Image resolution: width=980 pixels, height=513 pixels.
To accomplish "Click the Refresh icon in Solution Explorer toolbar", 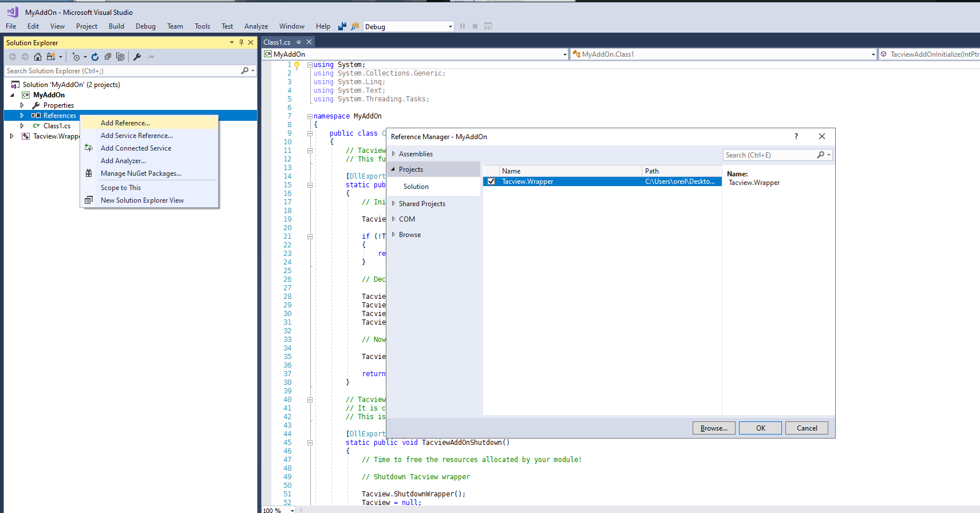I will click(x=95, y=57).
